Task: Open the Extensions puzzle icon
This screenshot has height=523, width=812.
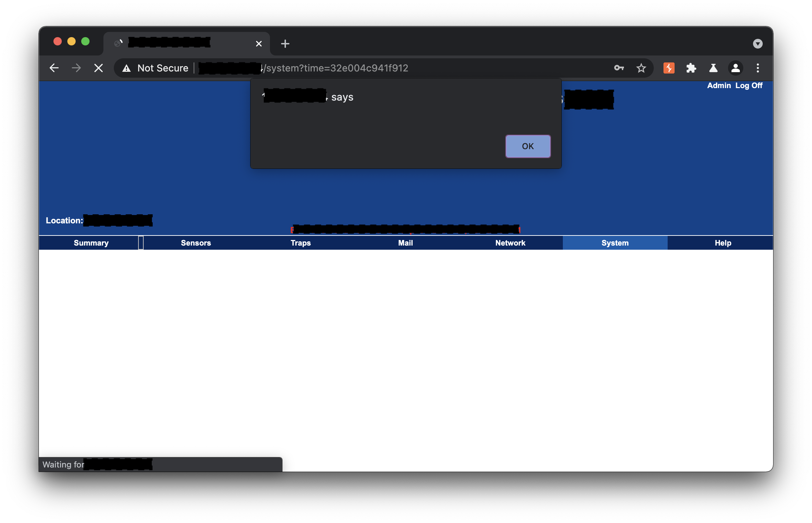Action: 691,68
